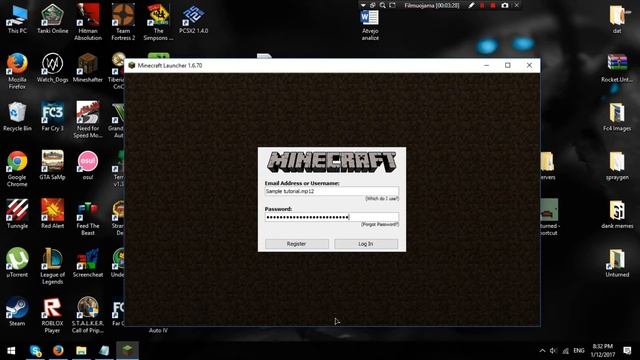Select The Simpsons desktop icon
This screenshot has width=640, height=360.
[158, 22]
